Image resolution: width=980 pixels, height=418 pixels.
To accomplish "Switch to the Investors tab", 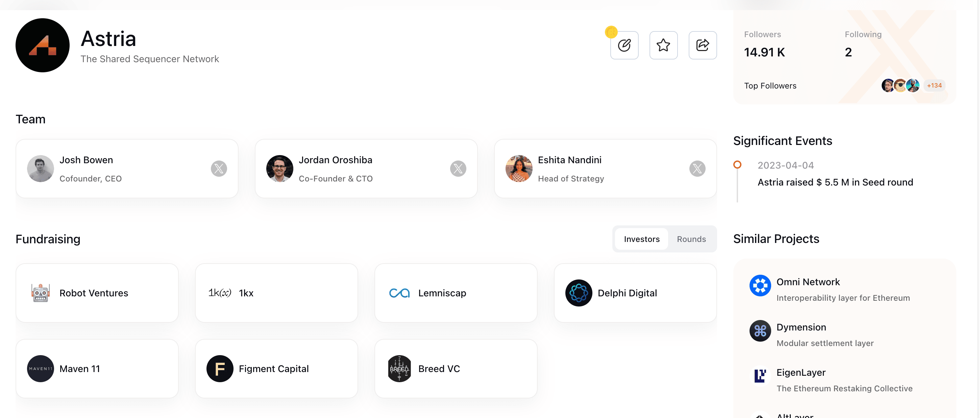I will tap(641, 239).
